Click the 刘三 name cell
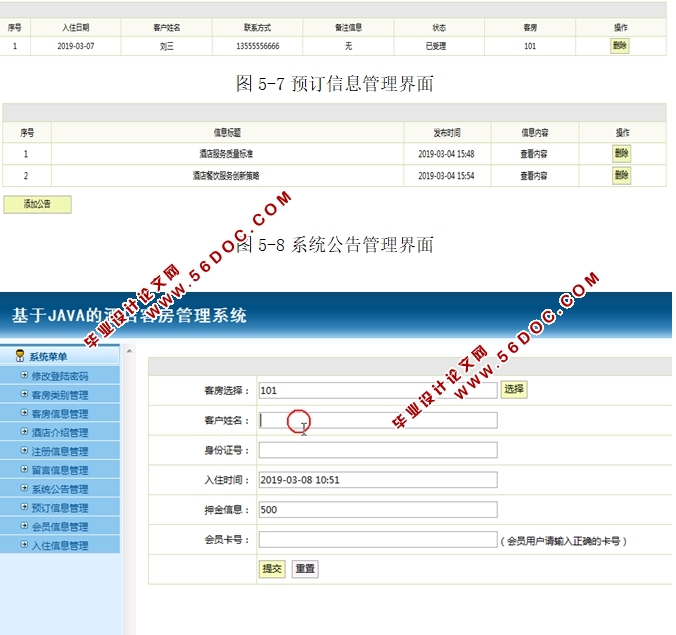The width and height of the screenshot is (676, 635). pyautogui.click(x=166, y=46)
